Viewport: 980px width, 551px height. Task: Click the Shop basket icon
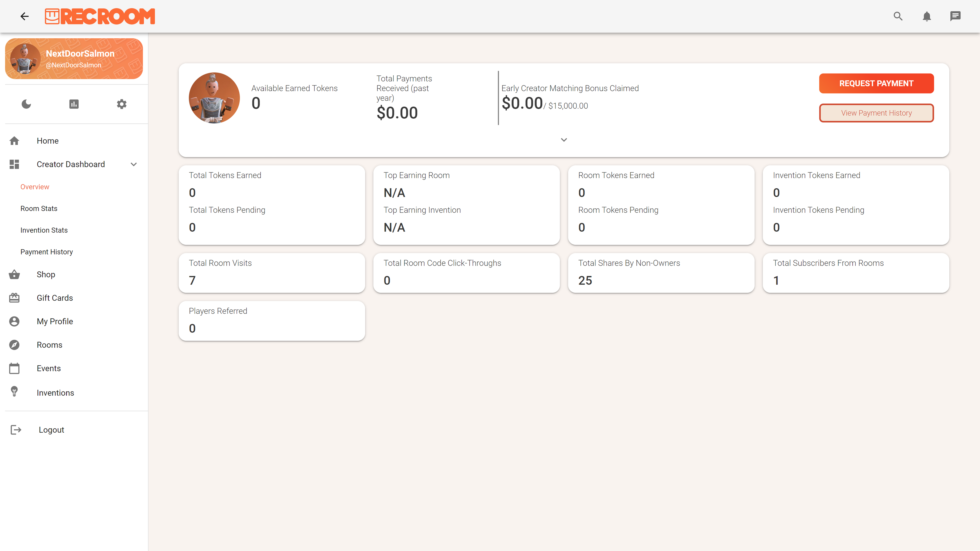[14, 275]
